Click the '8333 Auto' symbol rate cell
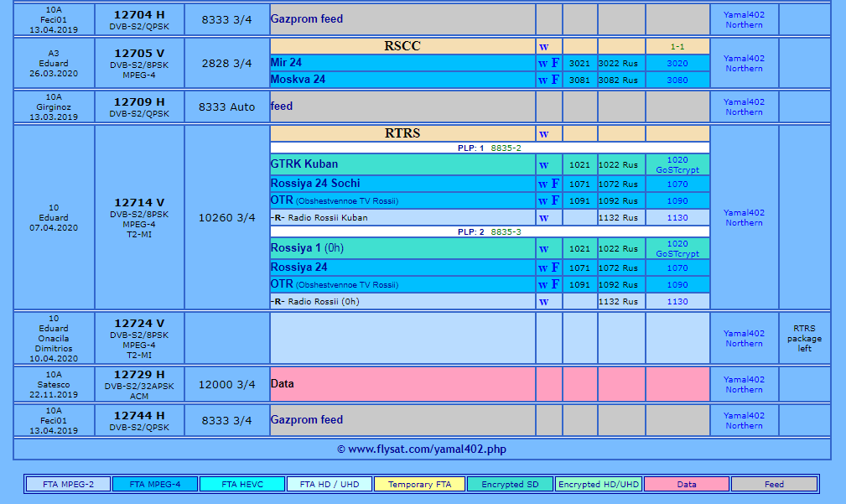 click(x=227, y=107)
